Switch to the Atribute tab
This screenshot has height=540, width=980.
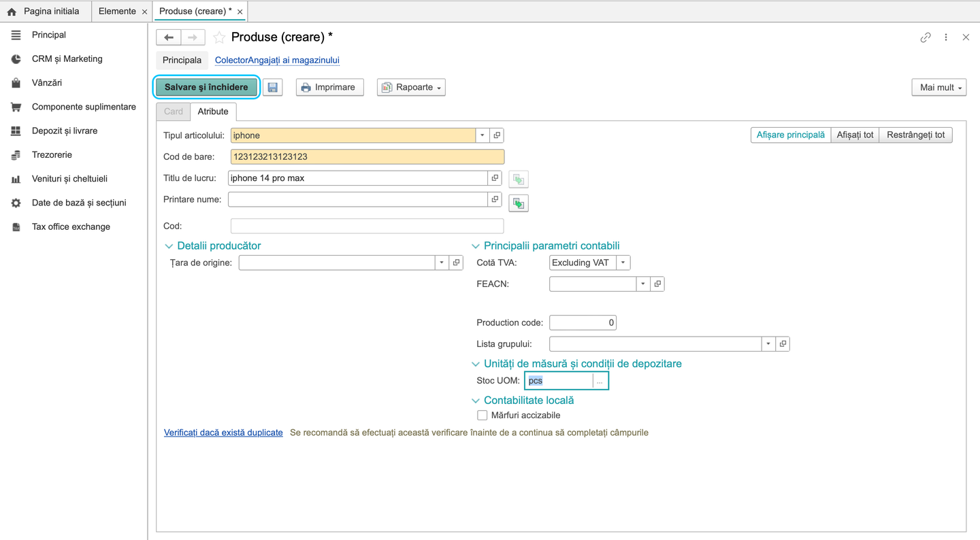[213, 112]
